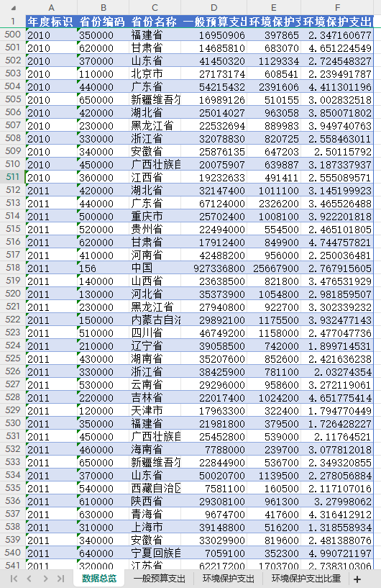
Task: Select column A header
Action: pyautogui.click(x=51, y=7)
